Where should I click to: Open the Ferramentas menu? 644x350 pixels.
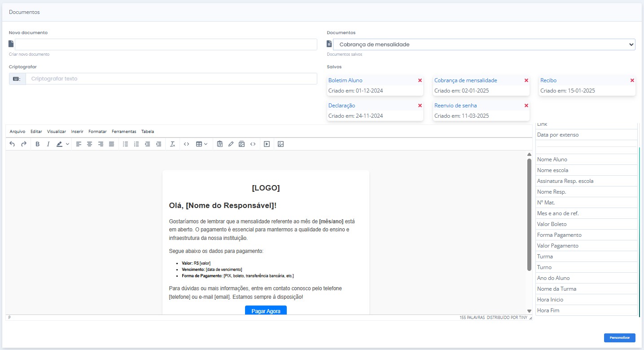[124, 132]
